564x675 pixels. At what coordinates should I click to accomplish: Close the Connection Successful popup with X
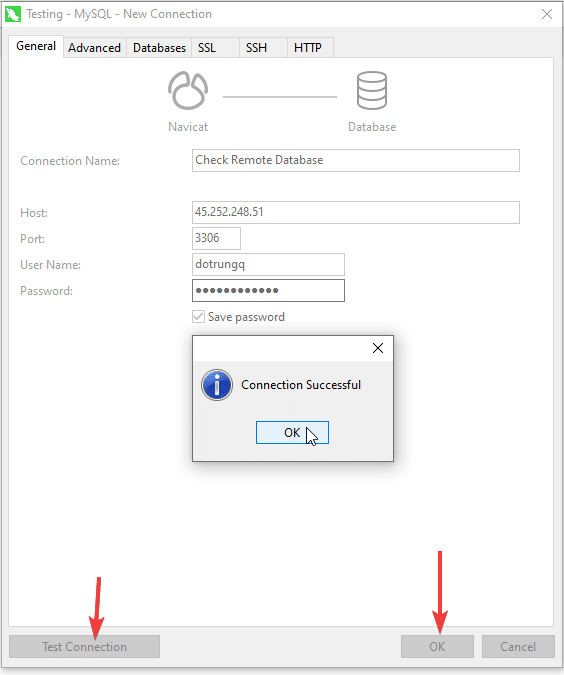[378, 348]
